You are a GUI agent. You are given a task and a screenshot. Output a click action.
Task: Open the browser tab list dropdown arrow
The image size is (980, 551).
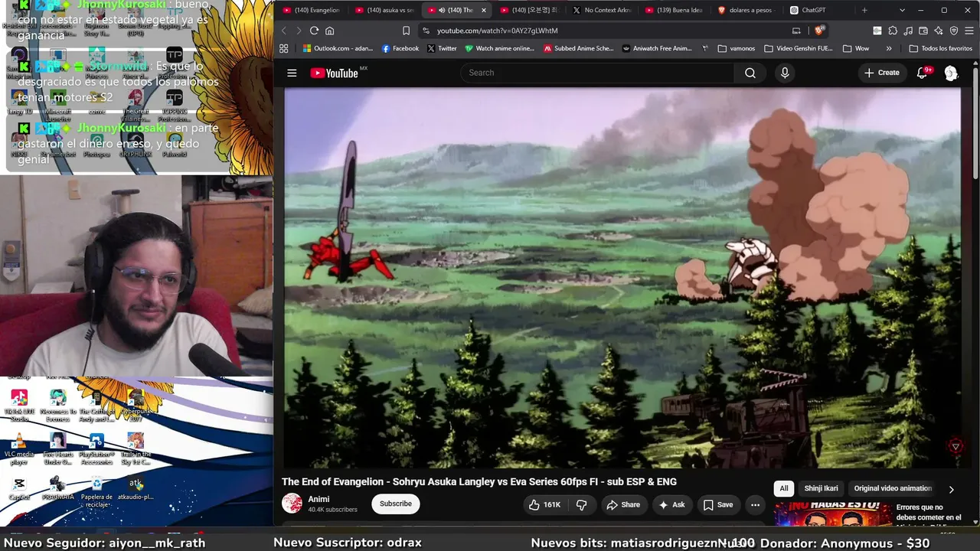point(902,10)
